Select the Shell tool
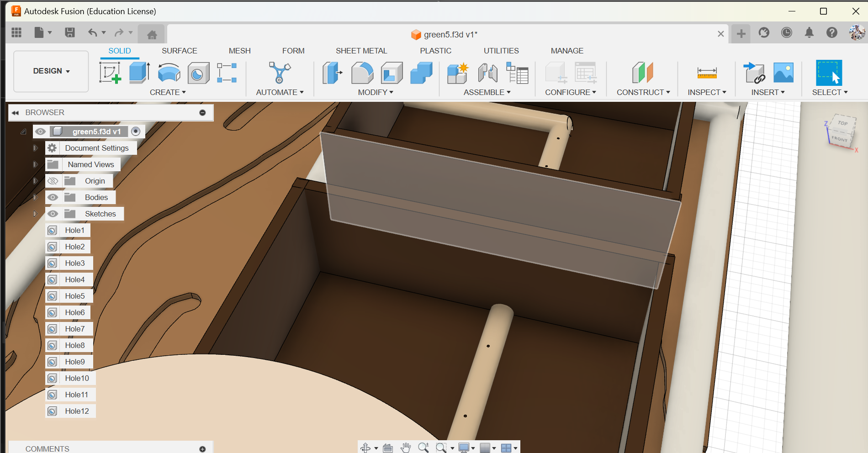The height and width of the screenshot is (453, 868). tap(392, 73)
